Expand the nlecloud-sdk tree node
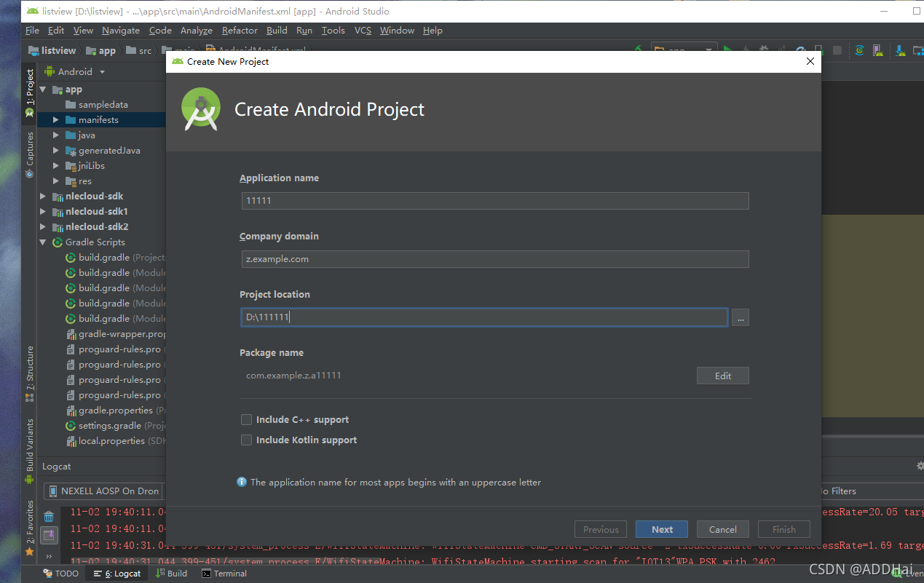 [42, 196]
